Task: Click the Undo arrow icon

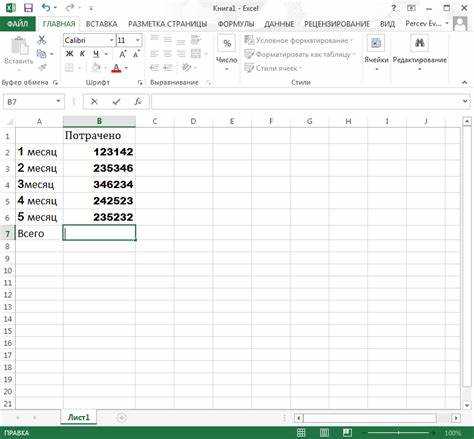Action: point(46,8)
